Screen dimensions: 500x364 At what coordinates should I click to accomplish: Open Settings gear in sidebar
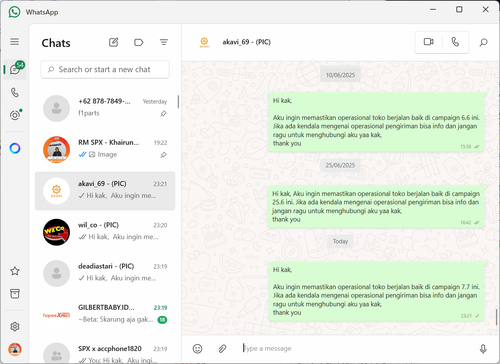(x=15, y=326)
